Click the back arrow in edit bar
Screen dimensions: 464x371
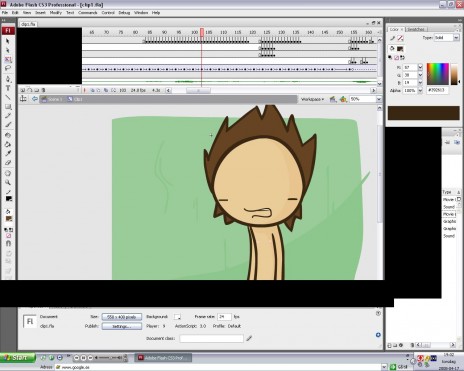pos(34,99)
